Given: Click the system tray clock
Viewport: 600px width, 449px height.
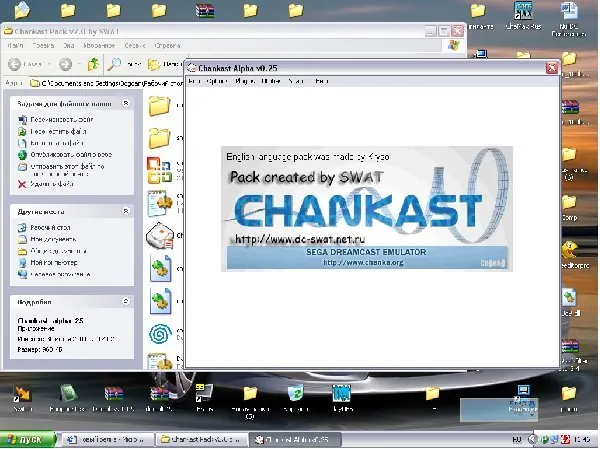Looking at the screenshot, I should (582, 439).
